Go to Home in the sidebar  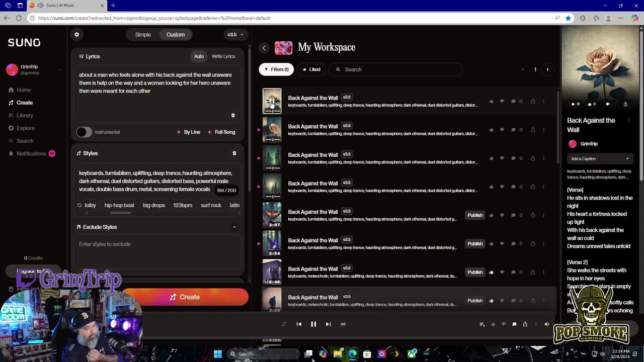point(24,90)
